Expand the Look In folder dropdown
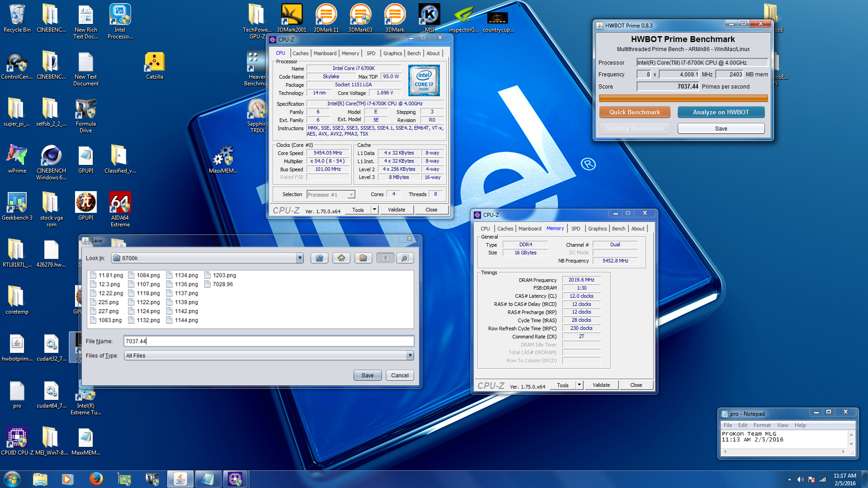 pos(299,258)
